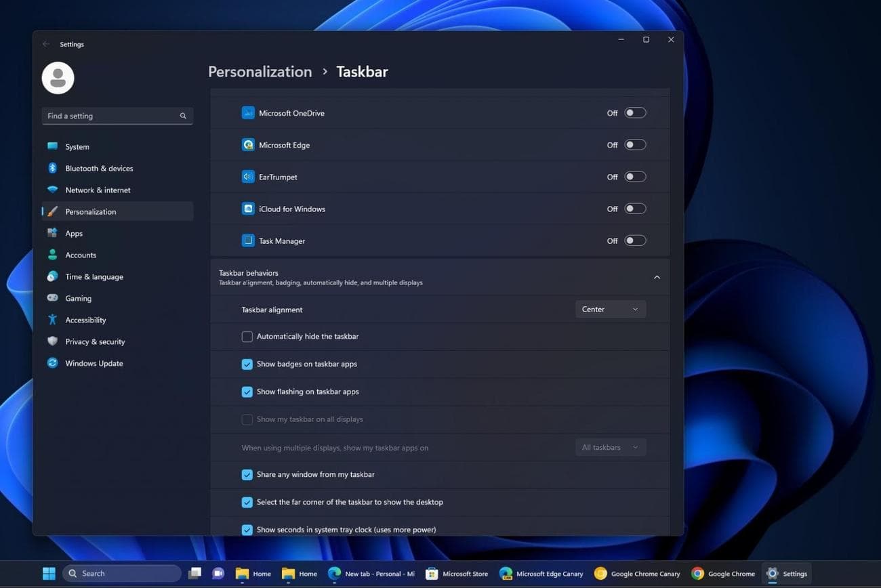
Task: Uncheck Show badges on taskbar apps
Action: point(247,364)
